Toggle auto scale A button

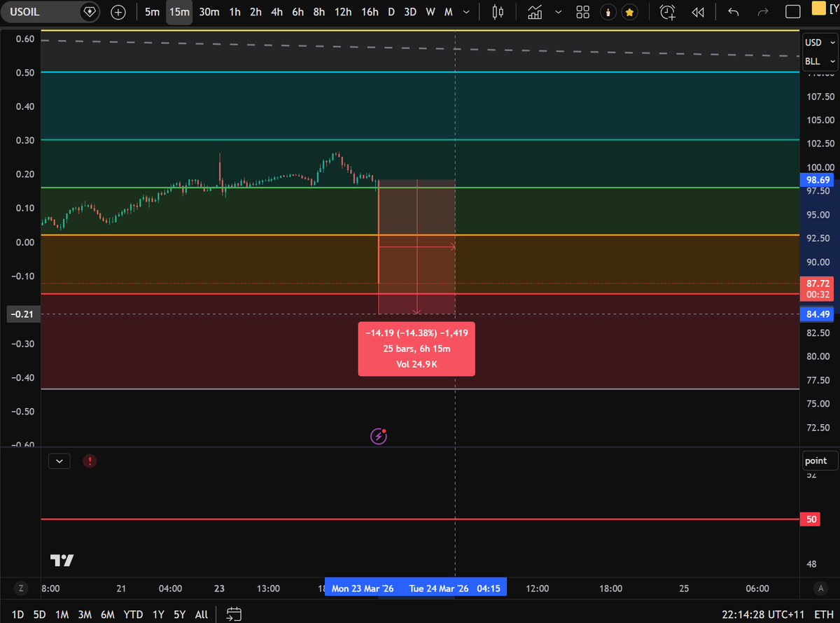[820, 589]
